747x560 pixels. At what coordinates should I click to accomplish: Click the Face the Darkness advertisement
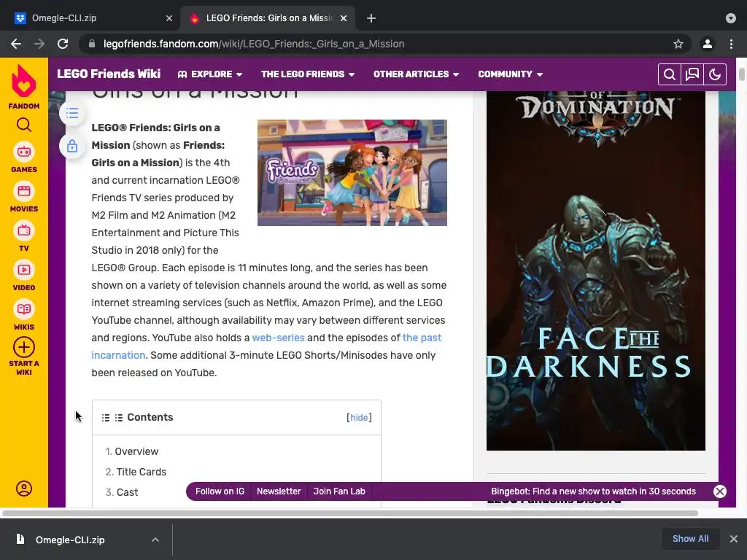(x=595, y=271)
